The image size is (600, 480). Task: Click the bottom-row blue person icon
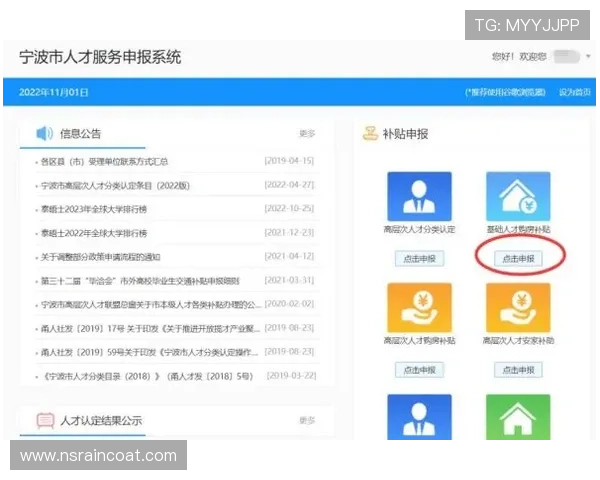point(419,417)
